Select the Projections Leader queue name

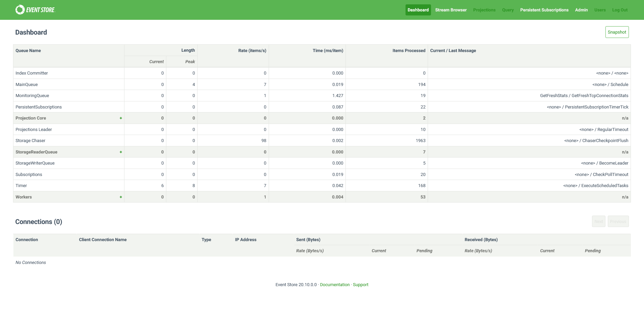click(x=34, y=130)
